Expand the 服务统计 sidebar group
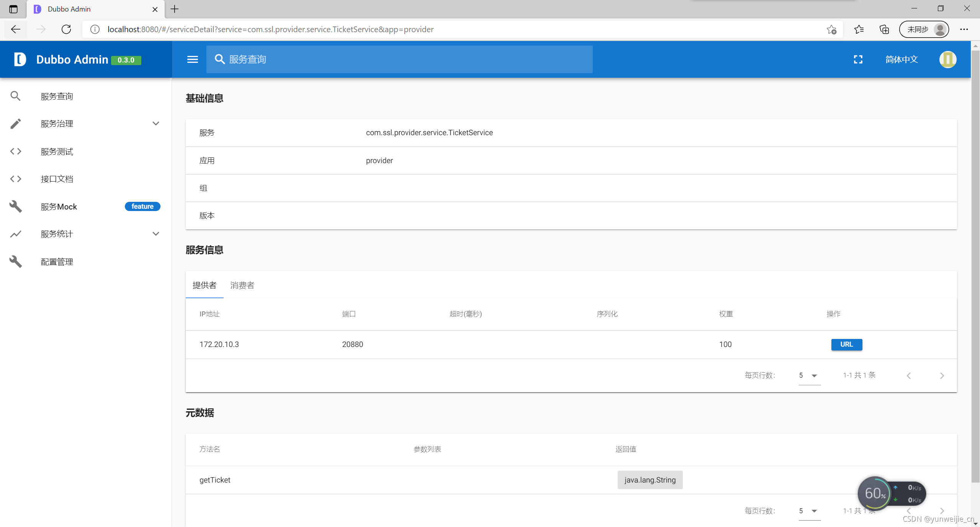Image resolution: width=980 pixels, height=527 pixels. (155, 234)
